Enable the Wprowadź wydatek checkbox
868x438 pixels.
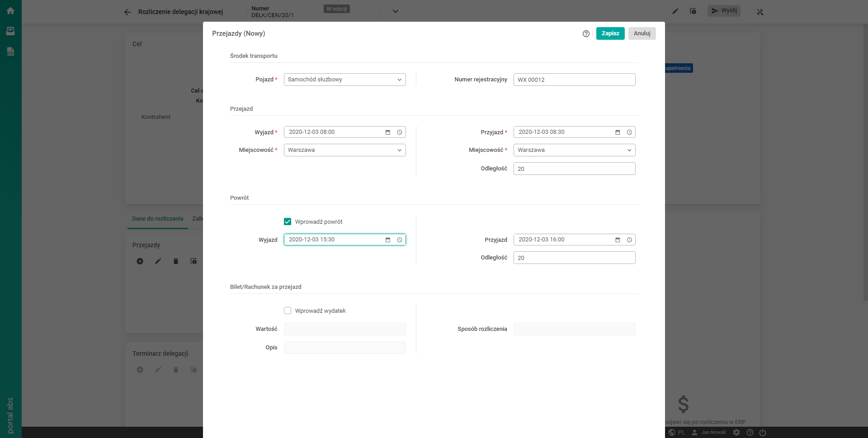[288, 311]
